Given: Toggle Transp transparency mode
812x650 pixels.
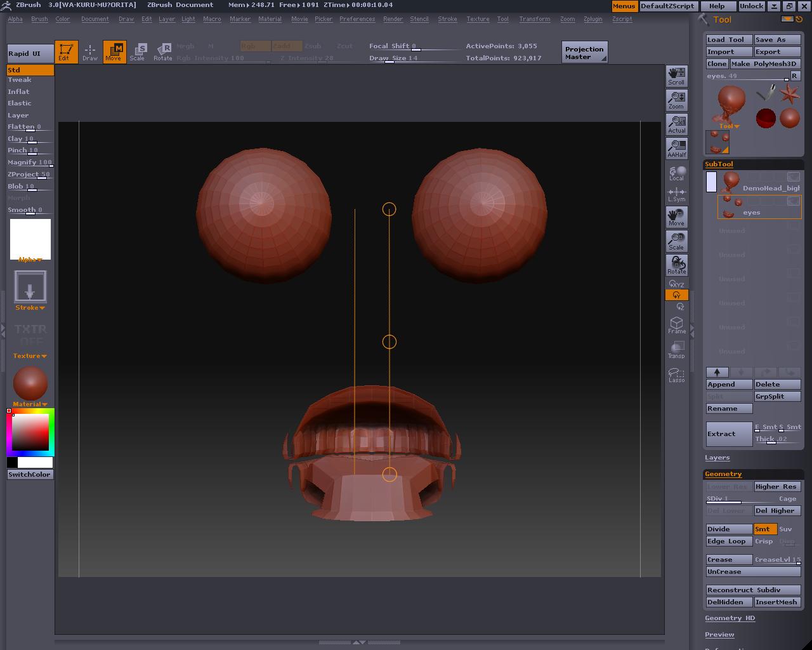Looking at the screenshot, I should [x=676, y=350].
